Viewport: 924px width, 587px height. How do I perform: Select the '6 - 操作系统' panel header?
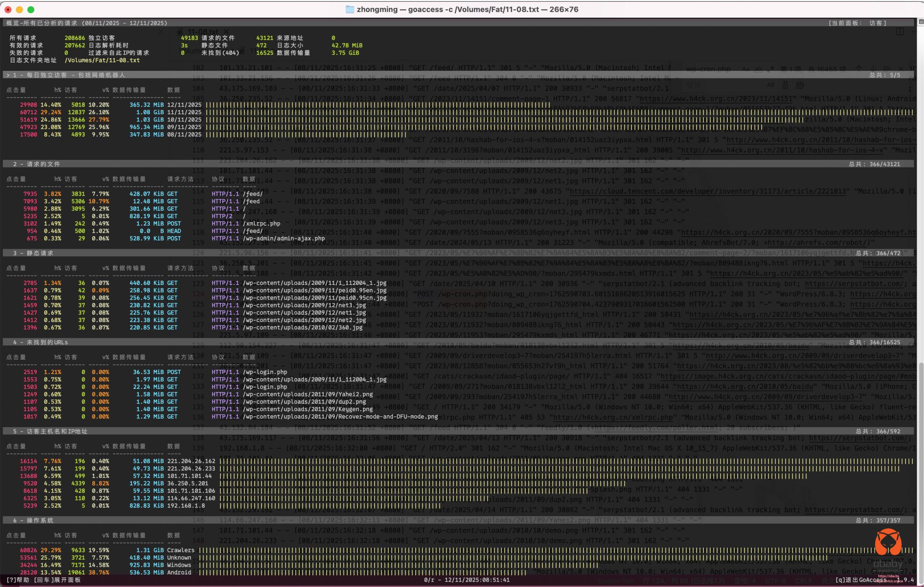click(33, 521)
